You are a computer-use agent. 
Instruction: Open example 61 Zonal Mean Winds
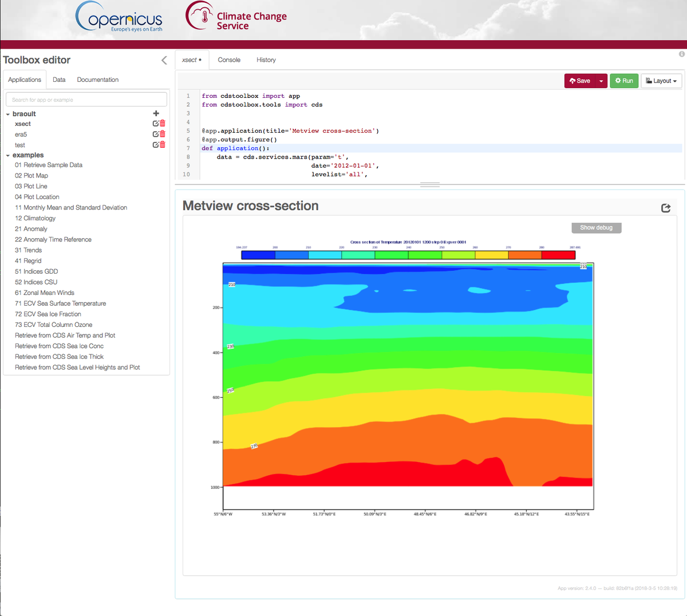[45, 293]
